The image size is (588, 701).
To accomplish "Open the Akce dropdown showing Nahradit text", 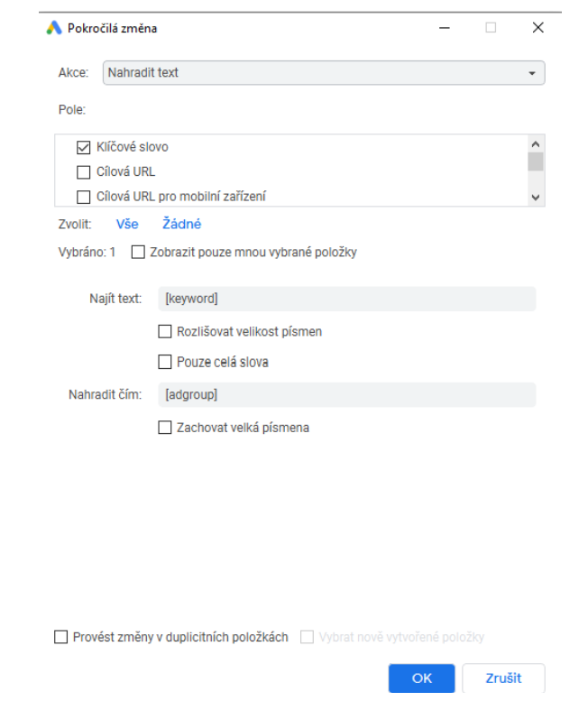I will point(324,73).
